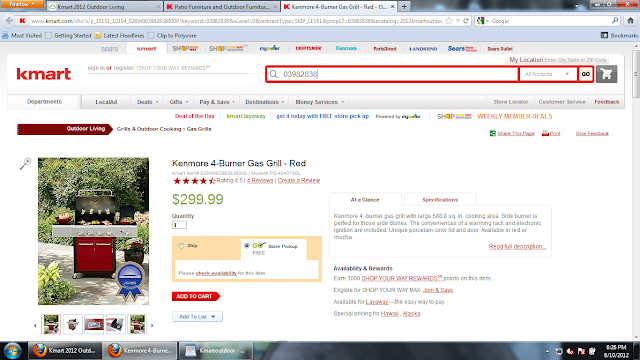This screenshot has height=360, width=640.
Task: Expand the Add To List dropdown
Action: pos(197,316)
